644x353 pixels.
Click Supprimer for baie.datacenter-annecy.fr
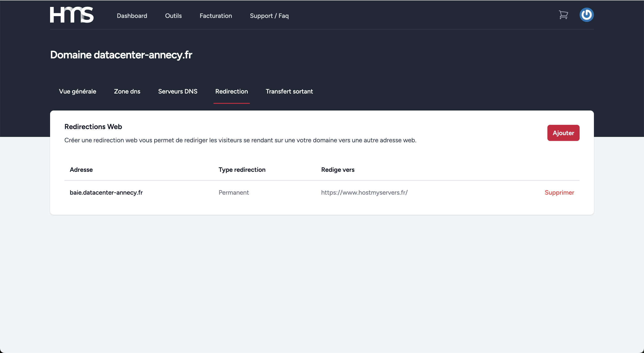pos(559,192)
